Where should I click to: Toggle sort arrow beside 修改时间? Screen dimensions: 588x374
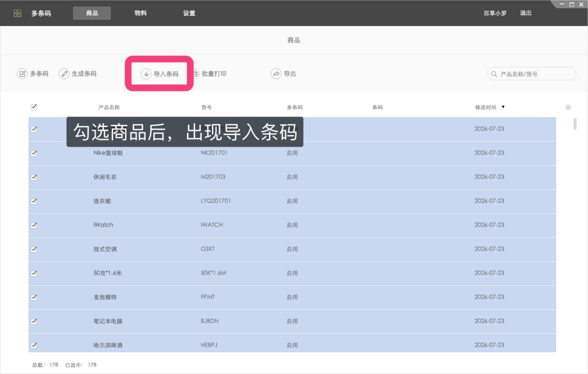point(503,107)
